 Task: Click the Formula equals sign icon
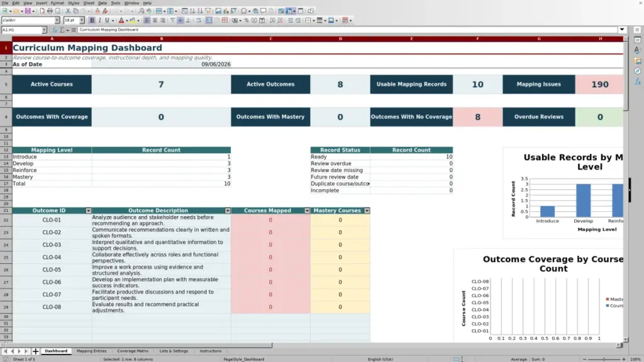point(74,30)
